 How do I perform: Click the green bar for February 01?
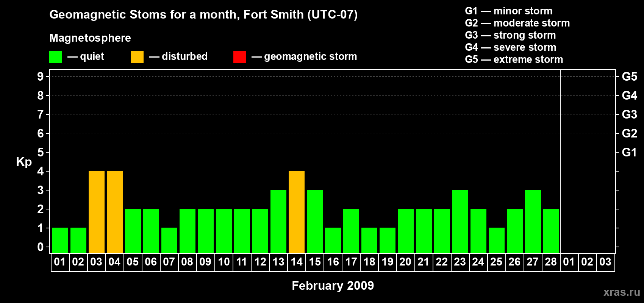click(x=60, y=241)
